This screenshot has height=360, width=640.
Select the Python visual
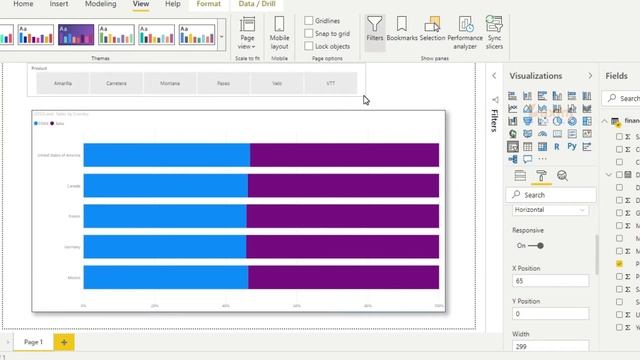point(572,147)
